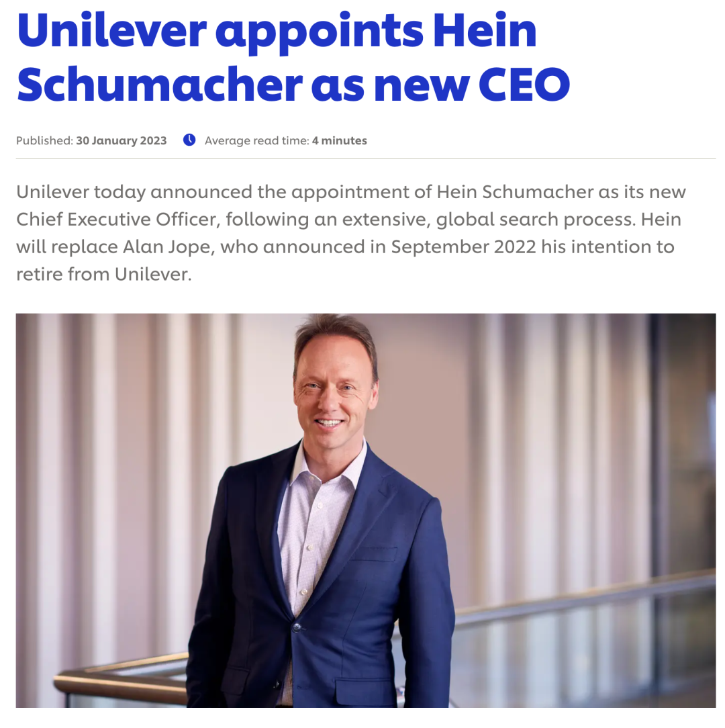Click the "Average read time:" label
This screenshot has width=725, height=728.
256,141
